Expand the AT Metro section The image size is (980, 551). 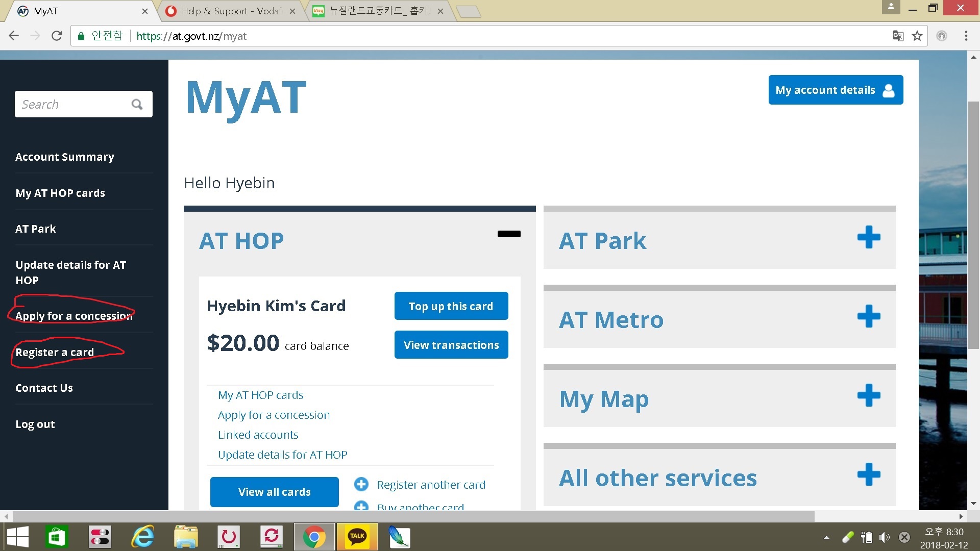[x=868, y=316]
